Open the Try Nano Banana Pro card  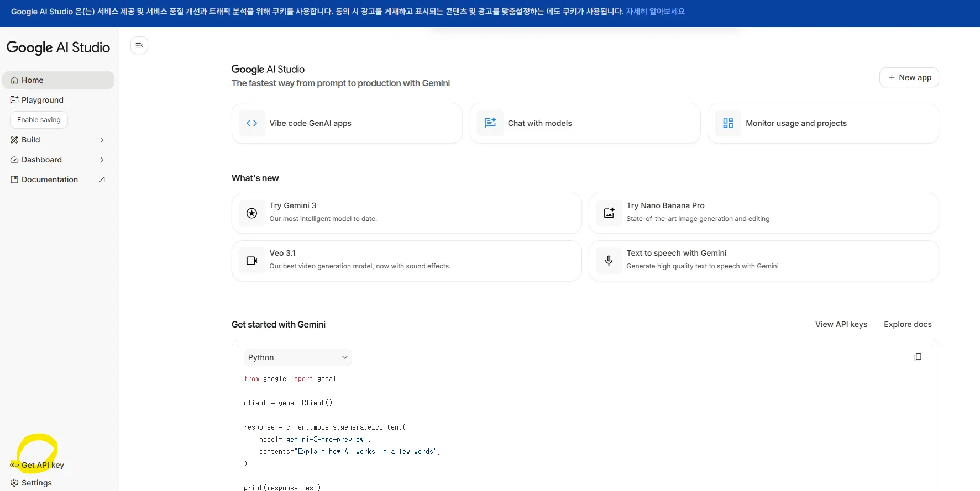(764, 213)
